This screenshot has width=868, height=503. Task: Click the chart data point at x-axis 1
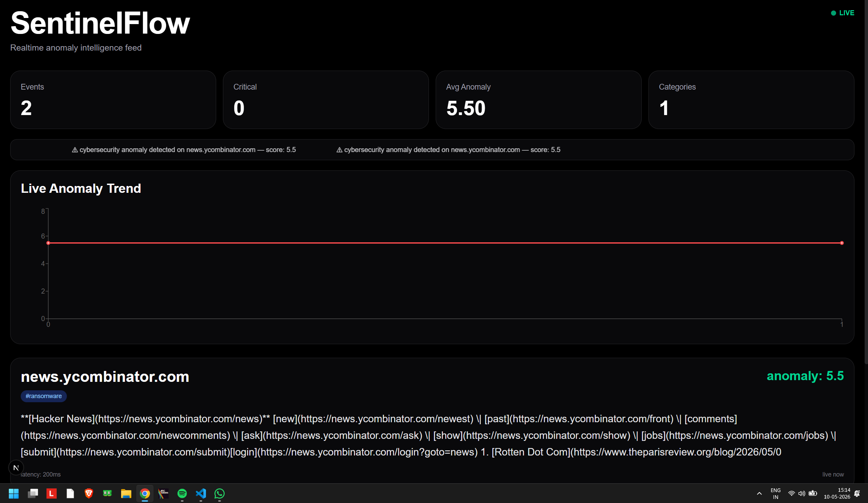[x=842, y=243]
